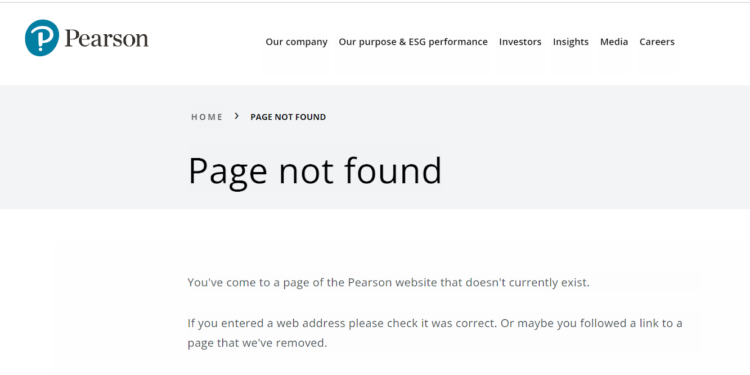Image resolution: width=750 pixels, height=375 pixels.
Task: Visit the Careers navigation link
Action: pyautogui.click(x=657, y=42)
